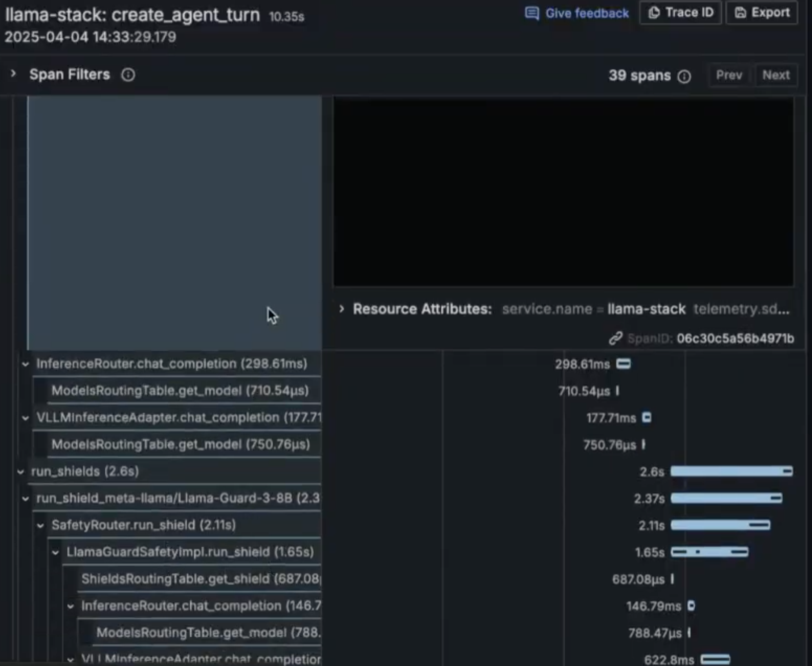Collapse LlamaGuardSafetyImpl.run_shield (1.65s) span

pos(55,553)
